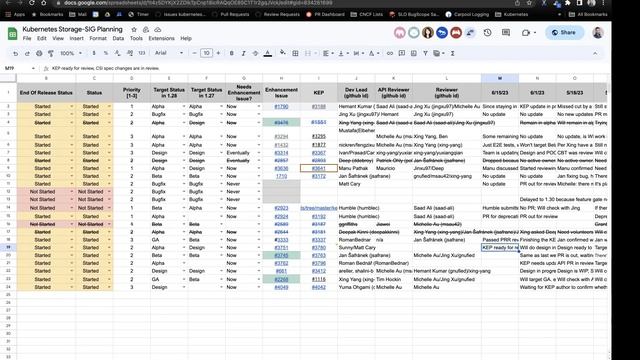Add a comment from toolbar
The image size is (640, 360).
[x=402, y=53]
